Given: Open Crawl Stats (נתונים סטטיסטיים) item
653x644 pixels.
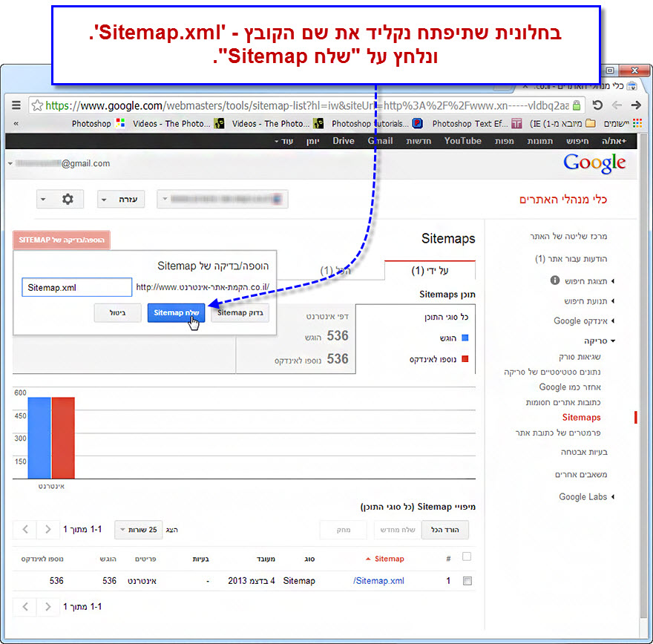Looking at the screenshot, I should tap(552, 372).
